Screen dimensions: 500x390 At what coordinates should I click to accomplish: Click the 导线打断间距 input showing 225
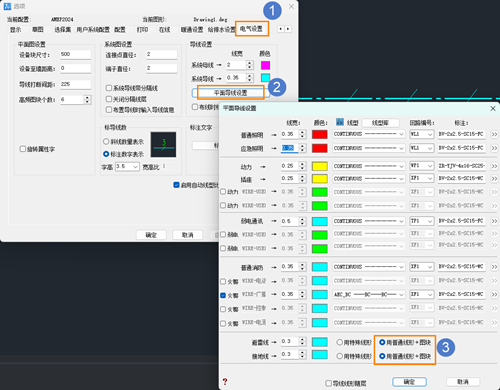point(76,84)
